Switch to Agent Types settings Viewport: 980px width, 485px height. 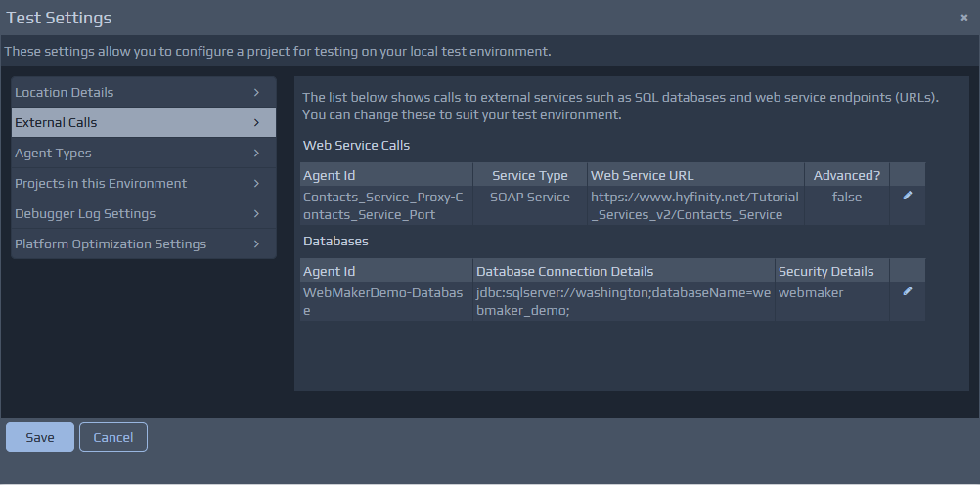point(143,154)
